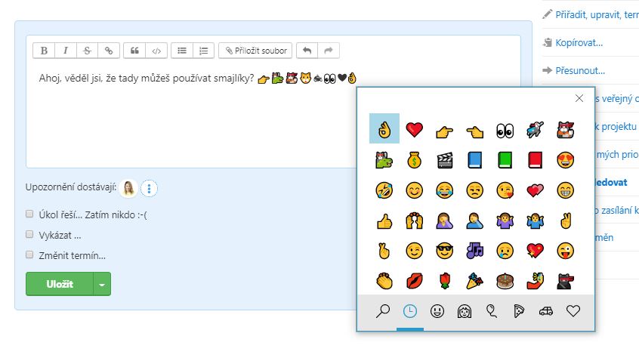Image resolution: width=639 pixels, height=364 pixels.
Task: Open the three-dot notification recipients menu
Action: coord(149,188)
